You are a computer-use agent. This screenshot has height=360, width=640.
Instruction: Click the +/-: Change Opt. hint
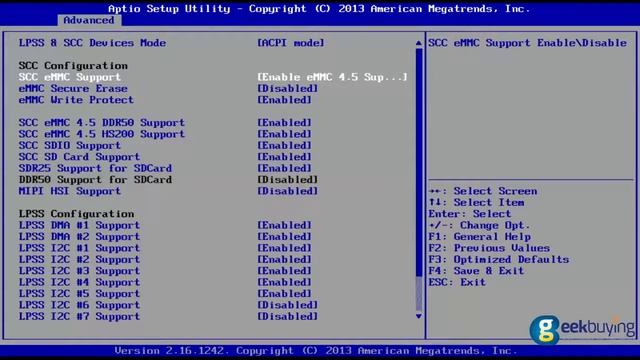(479, 226)
